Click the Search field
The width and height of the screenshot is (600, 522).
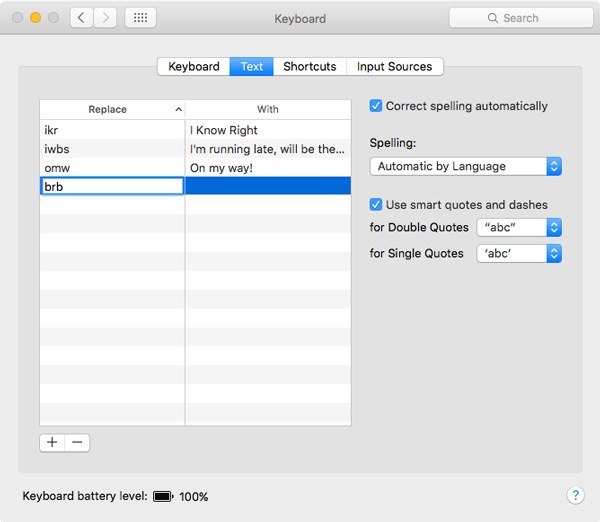point(521,18)
